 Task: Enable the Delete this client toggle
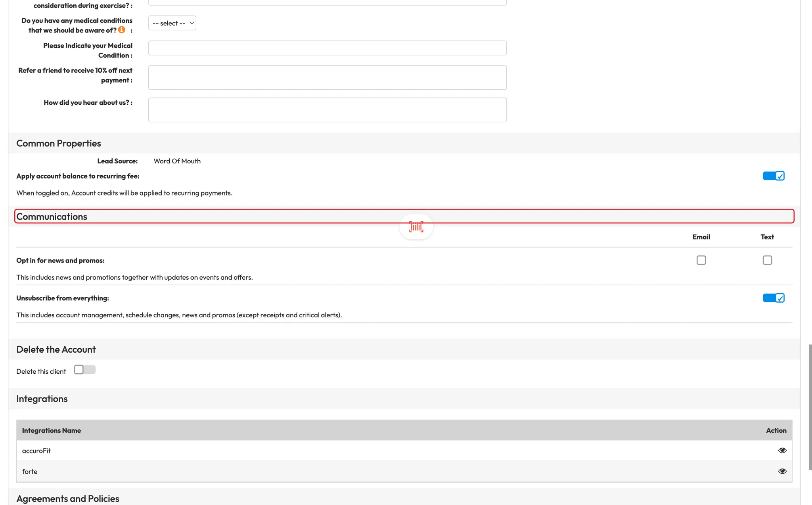pyautogui.click(x=84, y=370)
